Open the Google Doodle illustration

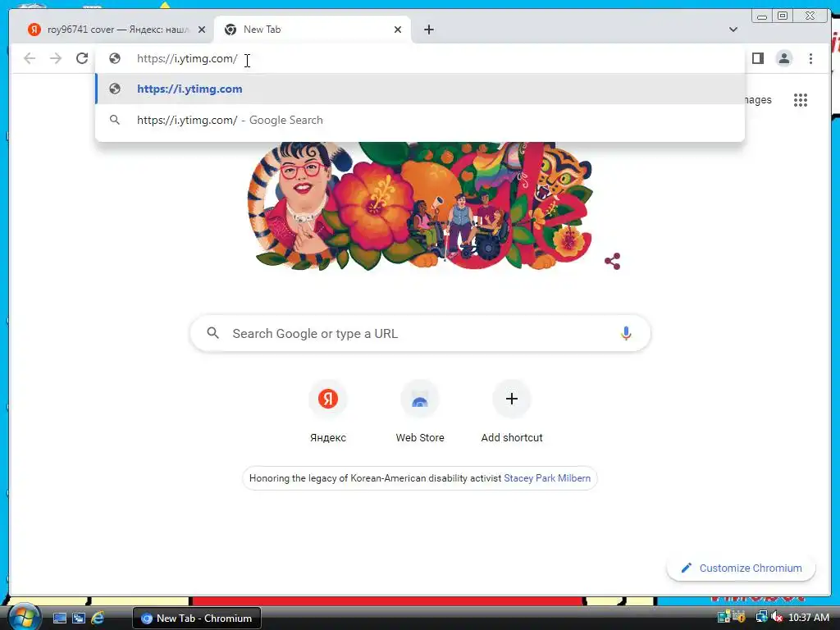[x=420, y=206]
